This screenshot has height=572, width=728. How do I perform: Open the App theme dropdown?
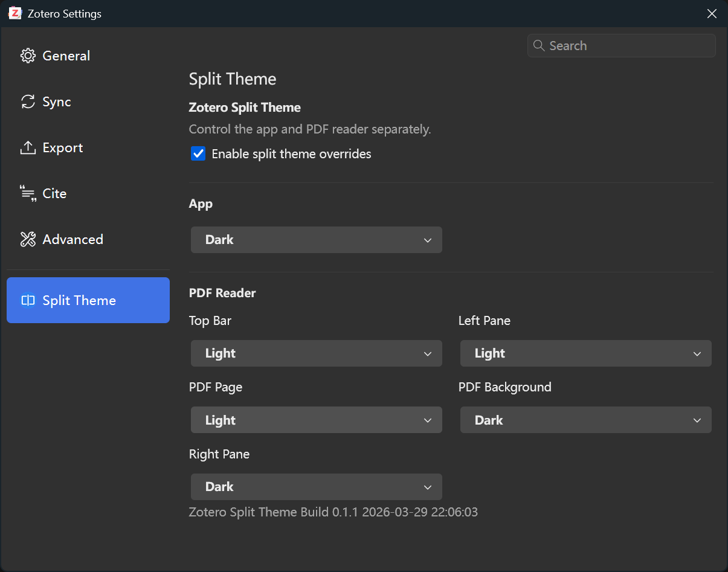(317, 240)
